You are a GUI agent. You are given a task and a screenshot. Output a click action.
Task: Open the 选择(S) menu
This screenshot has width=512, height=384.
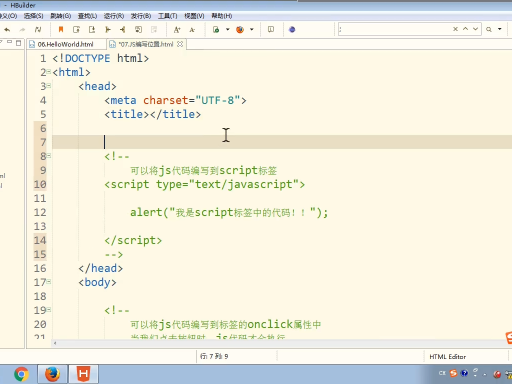tap(33, 16)
